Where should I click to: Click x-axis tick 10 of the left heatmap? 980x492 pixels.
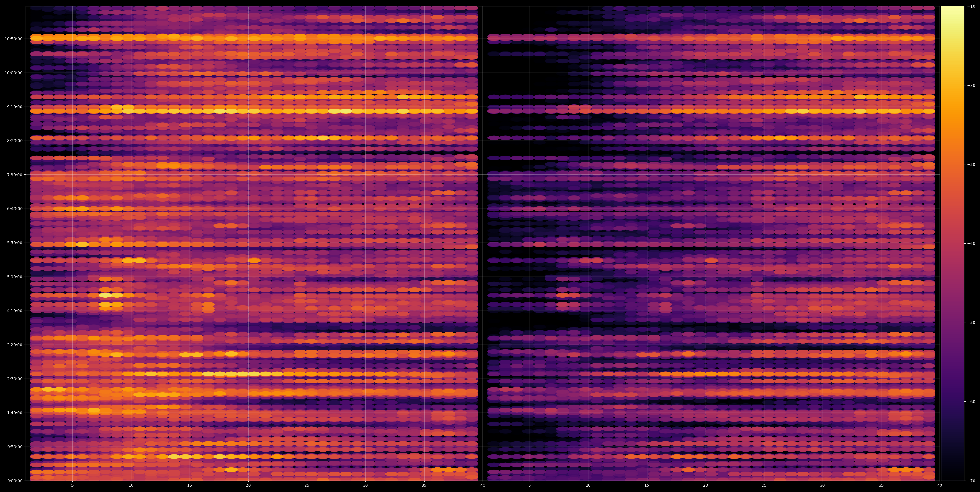click(x=131, y=486)
